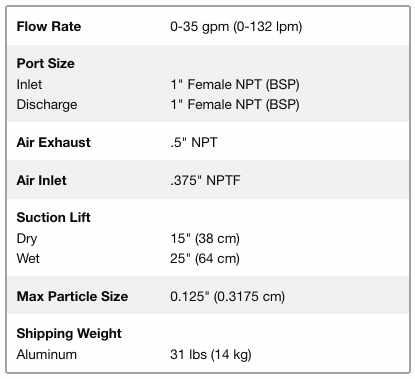Select the Aluminum 31 lbs weight value
This screenshot has width=415, height=379.
click(211, 355)
